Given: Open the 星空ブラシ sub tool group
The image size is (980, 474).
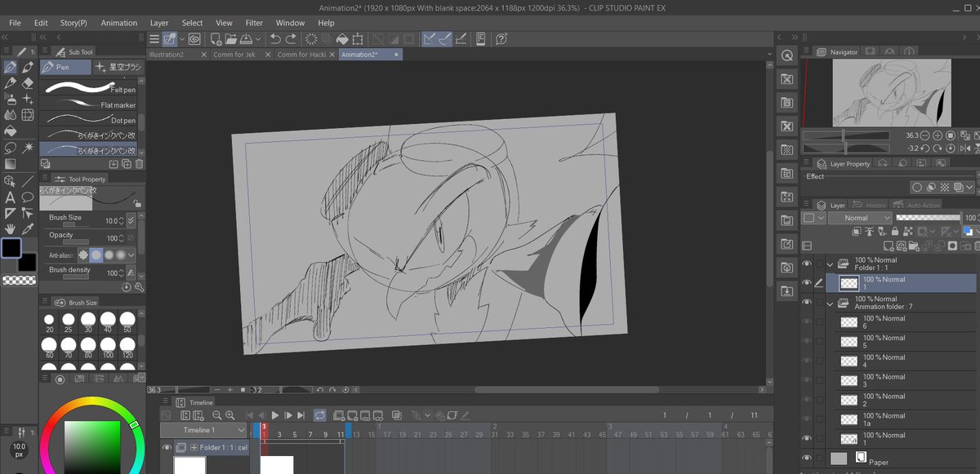Looking at the screenshot, I should point(118,67).
